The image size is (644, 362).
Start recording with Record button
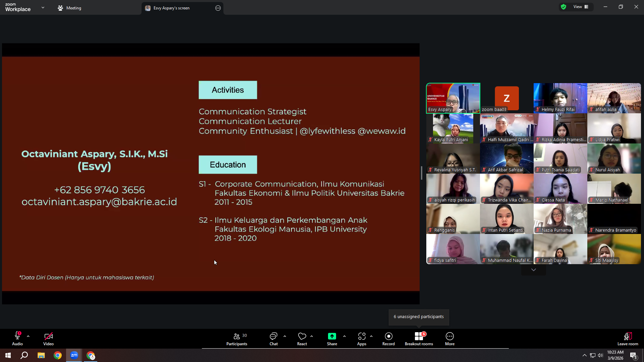click(x=388, y=339)
